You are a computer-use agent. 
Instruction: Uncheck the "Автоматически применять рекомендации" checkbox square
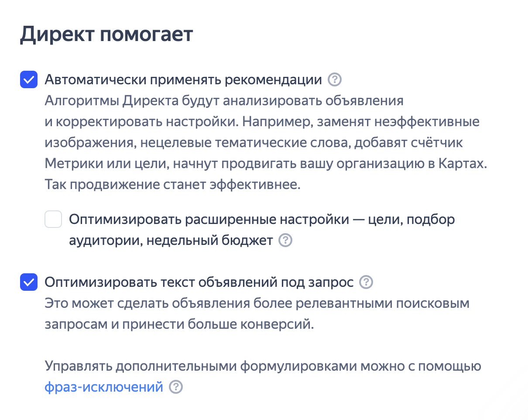[29, 80]
